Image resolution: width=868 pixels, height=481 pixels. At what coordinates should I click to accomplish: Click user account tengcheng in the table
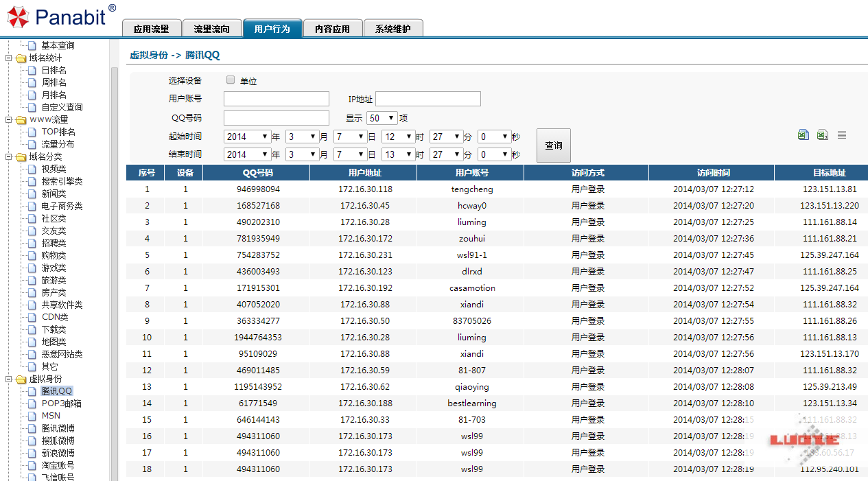[x=472, y=189]
